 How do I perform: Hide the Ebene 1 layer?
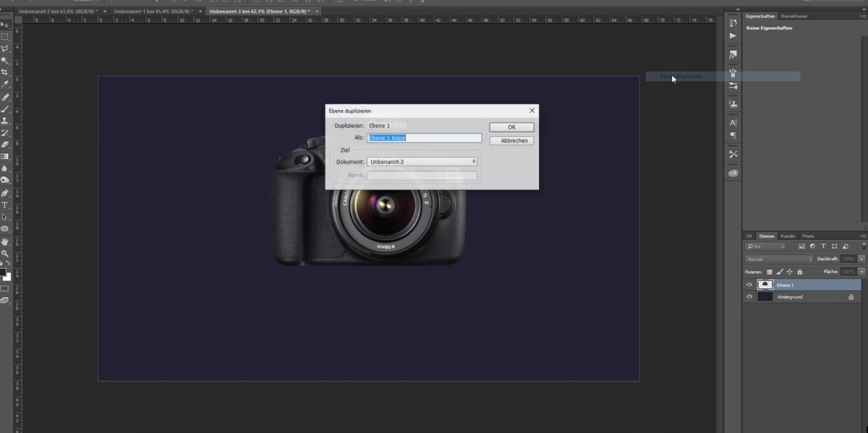(x=749, y=285)
